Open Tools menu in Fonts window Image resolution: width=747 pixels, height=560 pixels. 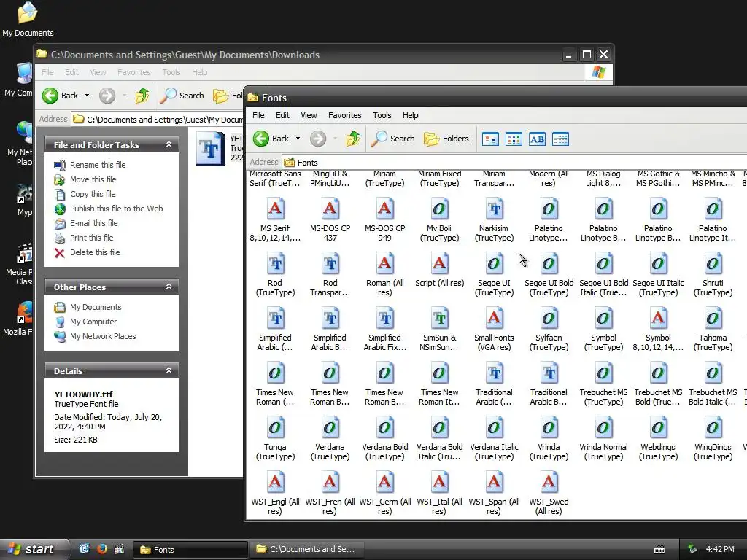(x=382, y=115)
